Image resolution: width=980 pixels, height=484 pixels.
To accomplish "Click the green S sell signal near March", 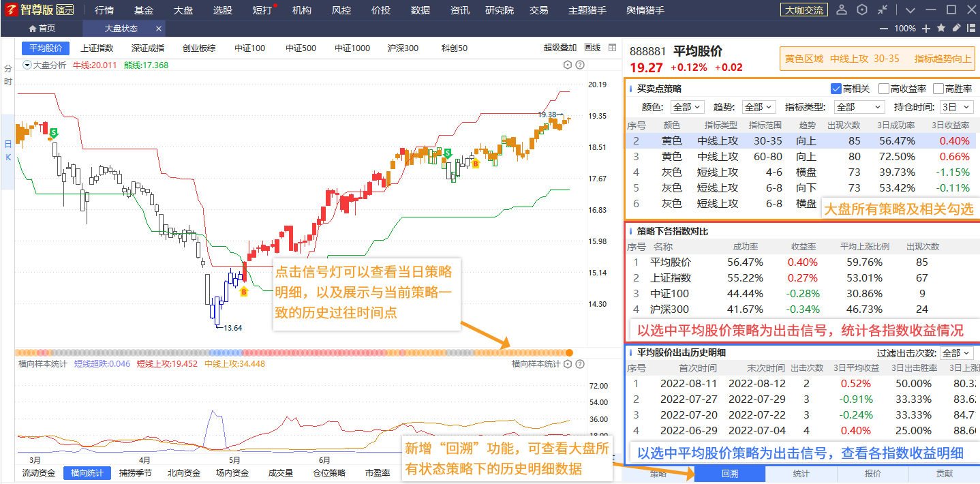I will coord(53,133).
